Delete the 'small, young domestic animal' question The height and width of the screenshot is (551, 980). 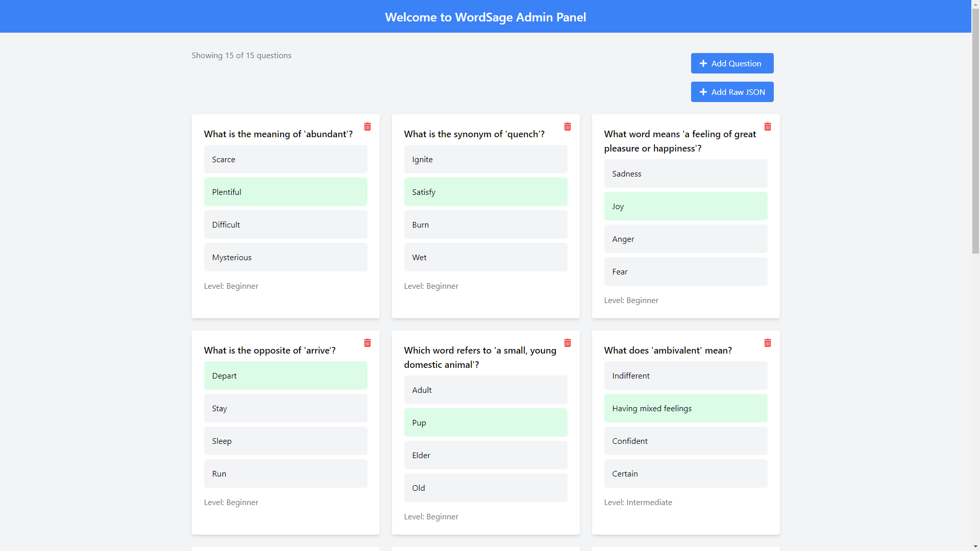pyautogui.click(x=568, y=343)
